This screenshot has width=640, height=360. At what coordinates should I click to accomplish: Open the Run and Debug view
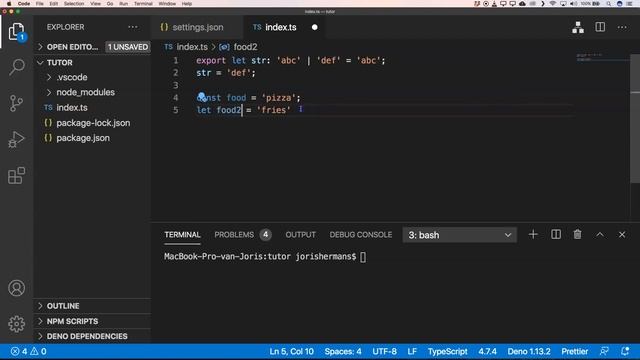pos(16,139)
